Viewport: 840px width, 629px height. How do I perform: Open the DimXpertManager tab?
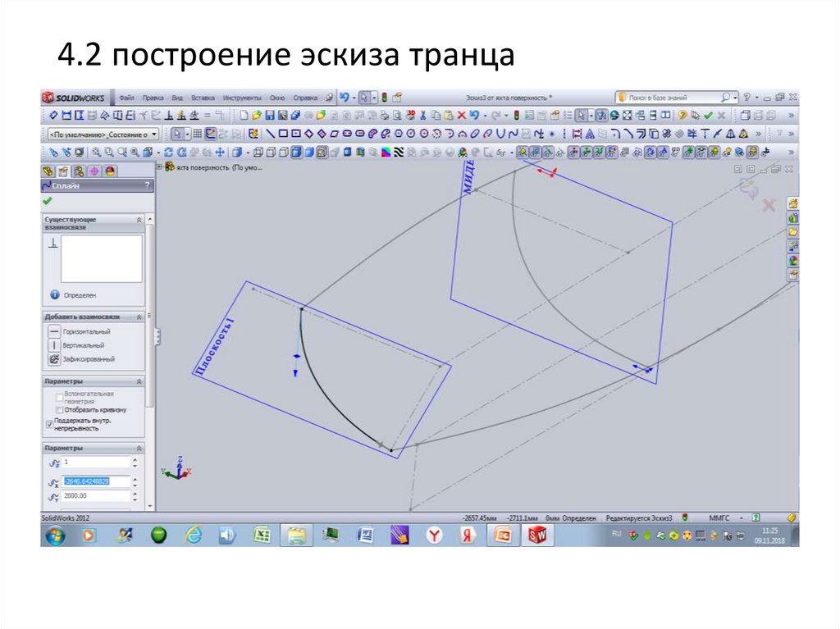pos(94,171)
